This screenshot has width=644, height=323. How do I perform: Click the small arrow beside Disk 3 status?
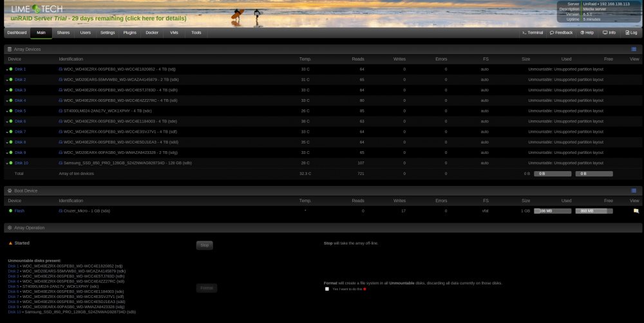7,91
